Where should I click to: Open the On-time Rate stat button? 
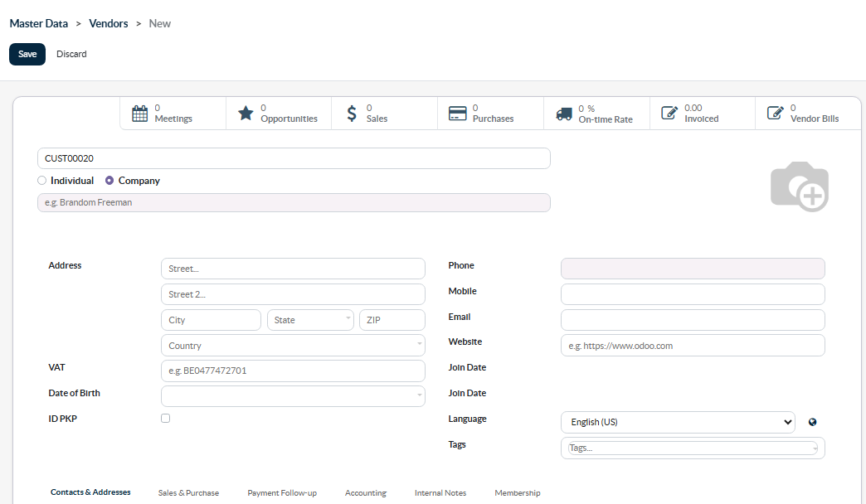click(x=596, y=114)
